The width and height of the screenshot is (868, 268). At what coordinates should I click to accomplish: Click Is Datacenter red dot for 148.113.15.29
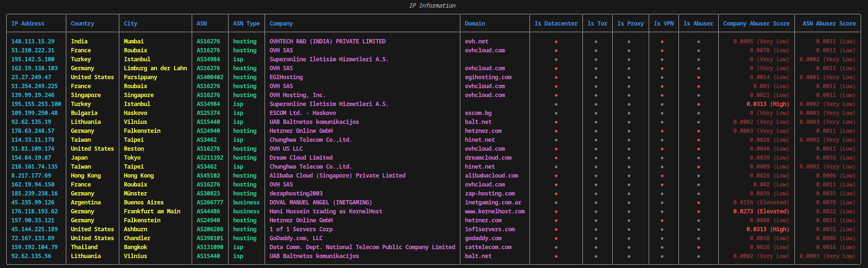tap(556, 41)
